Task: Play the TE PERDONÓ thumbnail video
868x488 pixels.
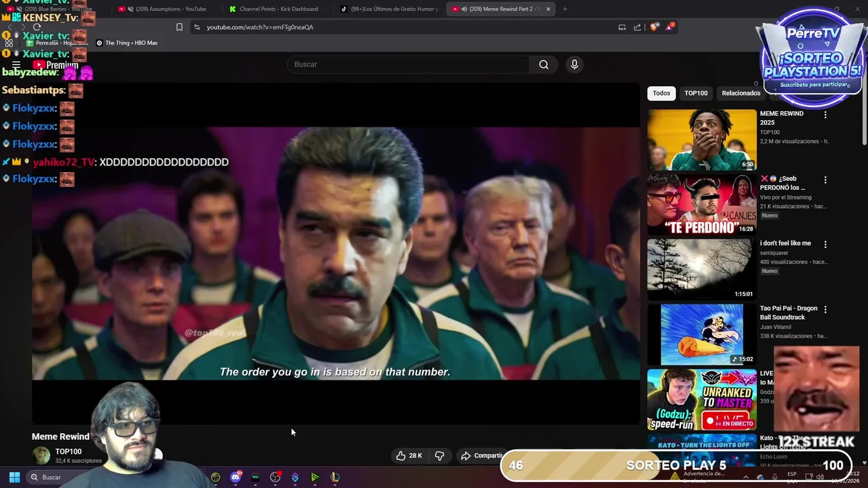Action: click(701, 205)
